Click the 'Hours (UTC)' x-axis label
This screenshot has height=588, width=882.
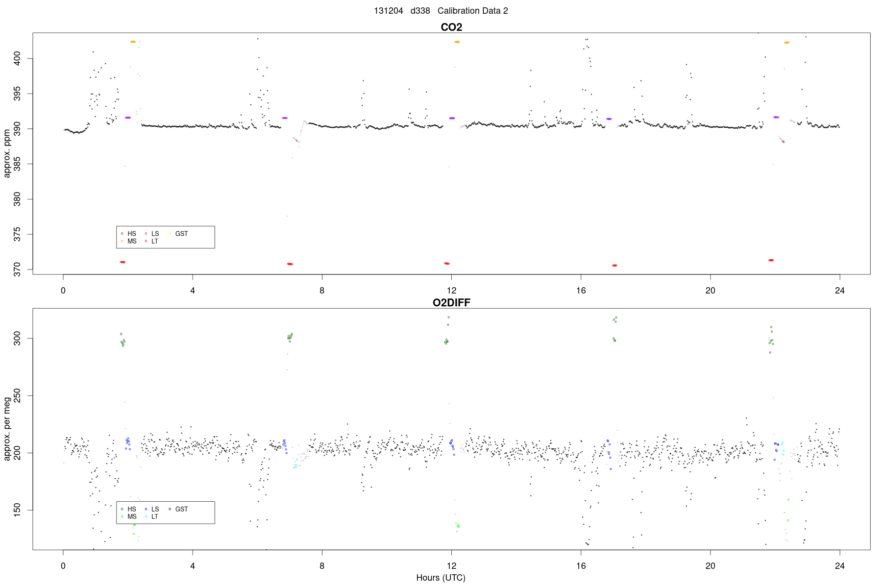pyautogui.click(x=441, y=578)
